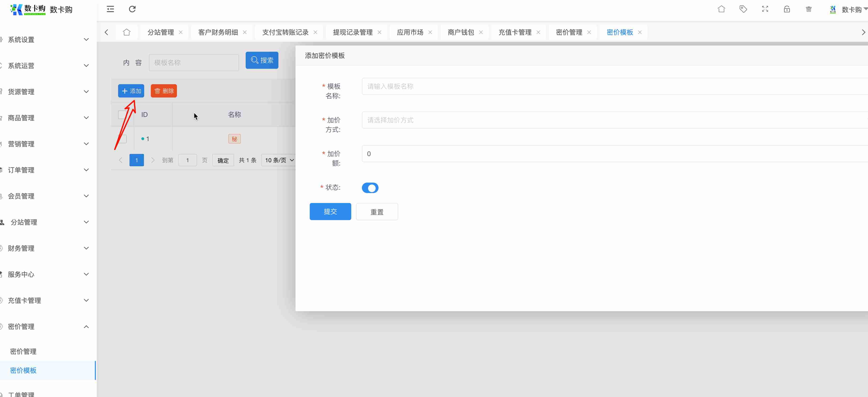This screenshot has height=397, width=868.
Task: Click the trash icon in top toolbar
Action: [809, 9]
